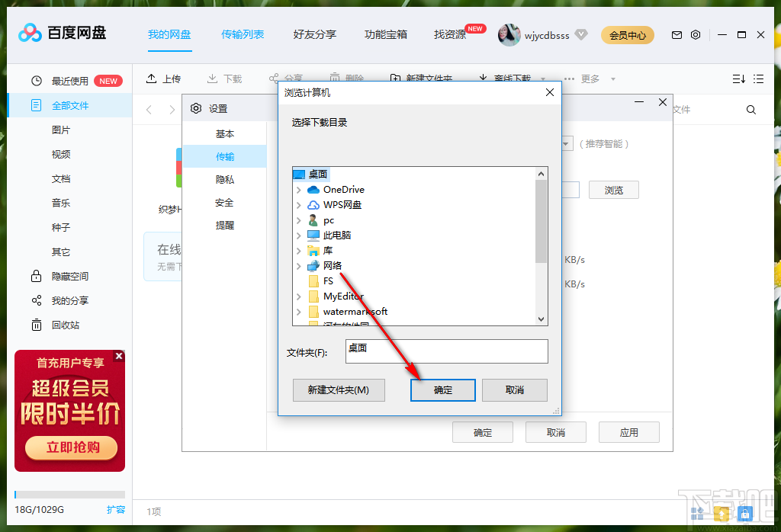This screenshot has height=532, width=781.
Task: Switch view using the list view icon
Action: point(759,79)
